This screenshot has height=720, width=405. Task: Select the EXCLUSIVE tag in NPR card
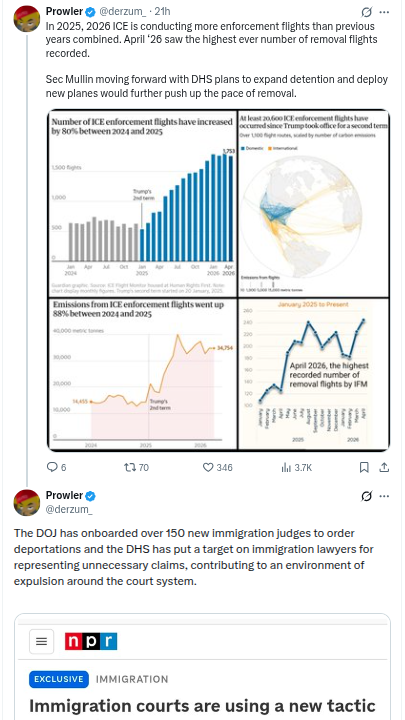pyautogui.click(x=59, y=679)
